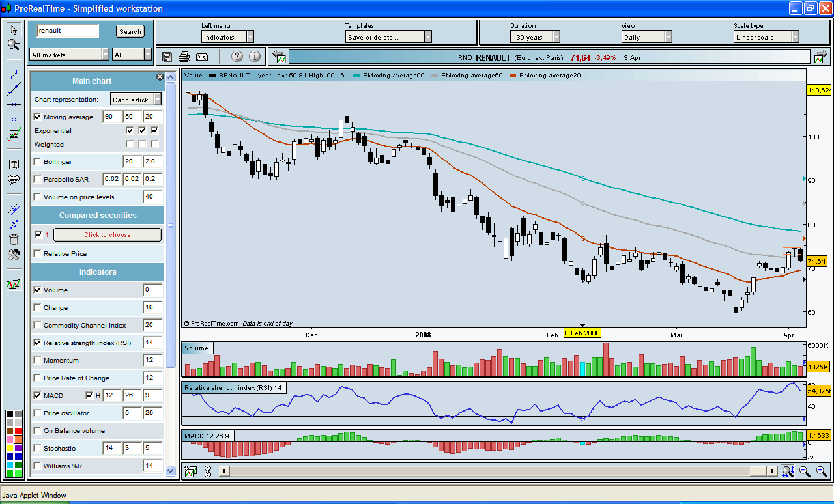Click the figure-eight icon below the chart
This screenshot has width=834, height=504.
(208, 471)
